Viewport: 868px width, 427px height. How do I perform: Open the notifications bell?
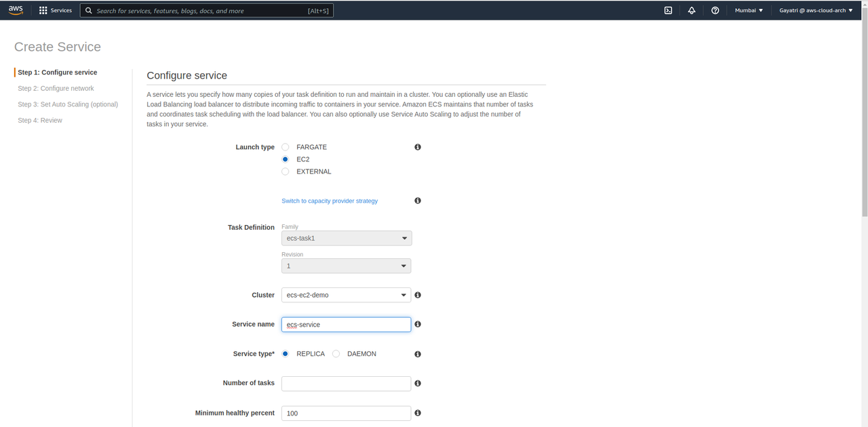pyautogui.click(x=692, y=10)
